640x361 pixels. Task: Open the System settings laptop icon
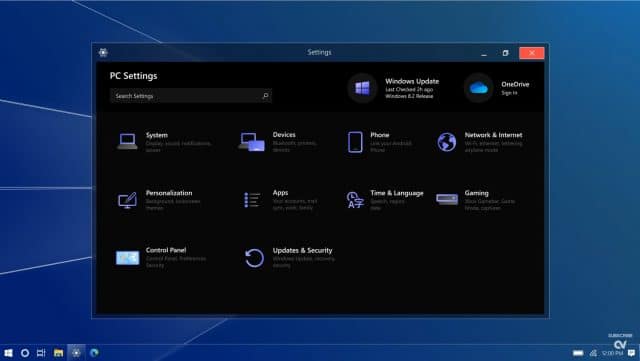click(x=127, y=141)
